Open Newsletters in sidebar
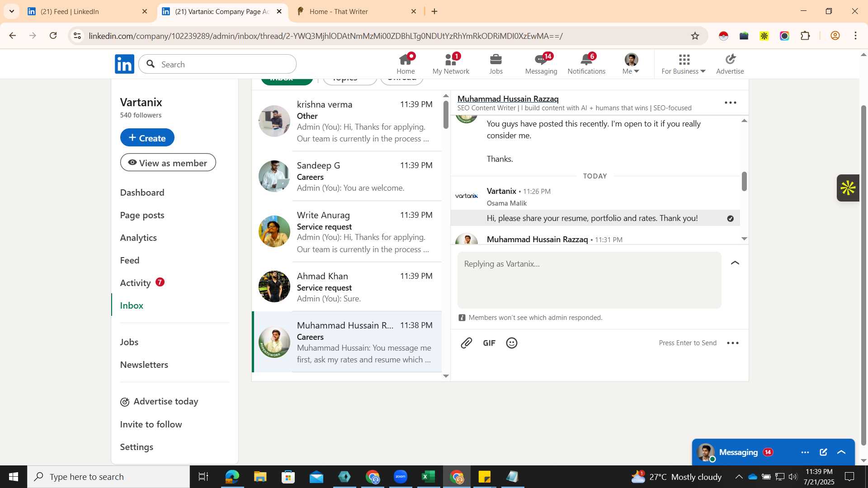868x488 pixels. point(144,365)
